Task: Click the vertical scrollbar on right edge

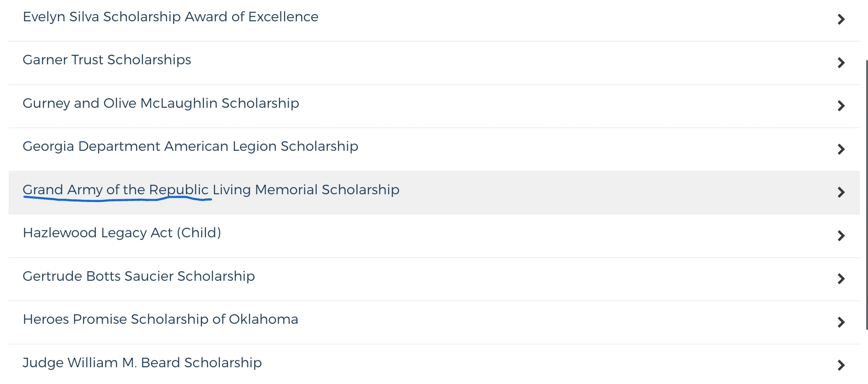Action: pyautogui.click(x=866, y=195)
